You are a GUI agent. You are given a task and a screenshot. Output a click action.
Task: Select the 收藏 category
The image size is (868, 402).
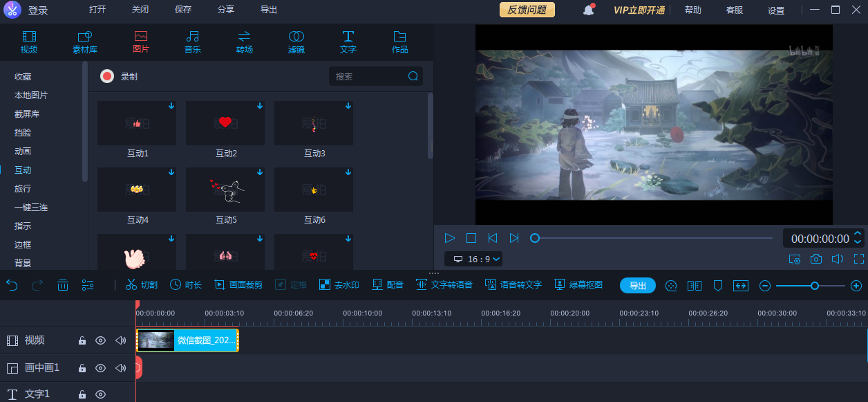[23, 76]
